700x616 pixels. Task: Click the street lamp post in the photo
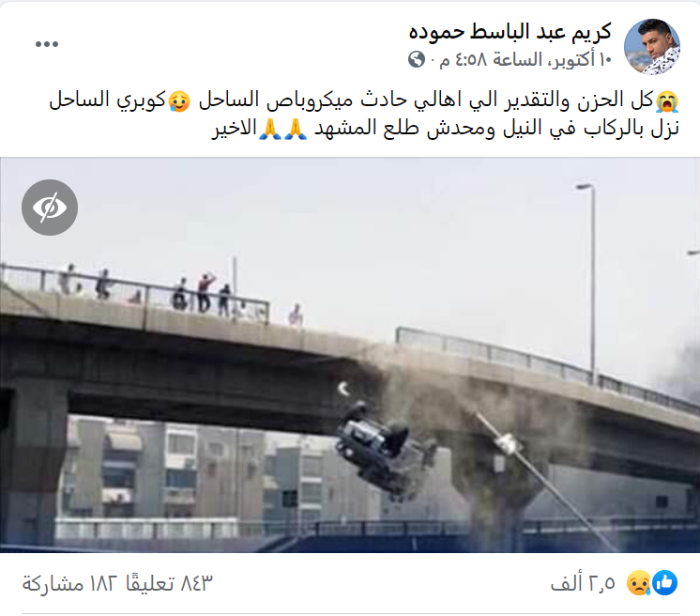[590, 282]
